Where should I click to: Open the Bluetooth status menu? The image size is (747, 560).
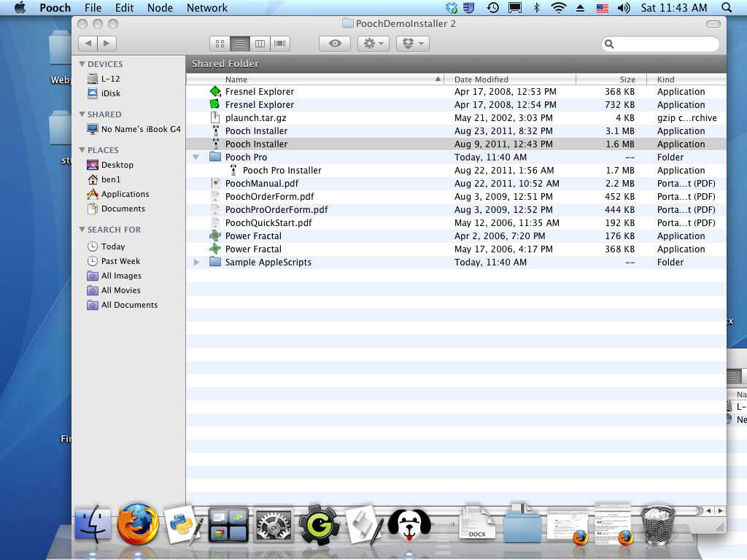pos(536,7)
